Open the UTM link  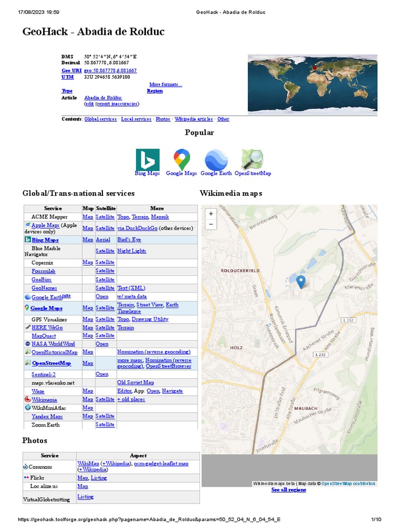pos(68,77)
